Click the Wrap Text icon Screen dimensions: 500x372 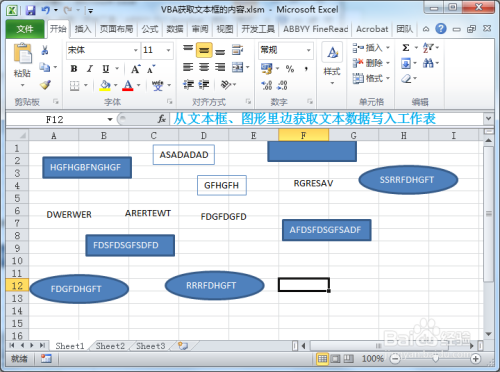point(237,50)
